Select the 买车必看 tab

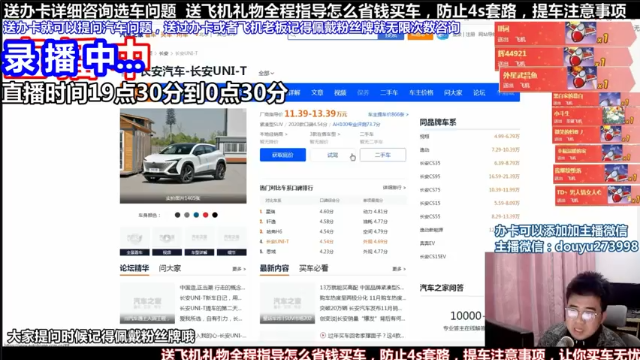tap(313, 268)
